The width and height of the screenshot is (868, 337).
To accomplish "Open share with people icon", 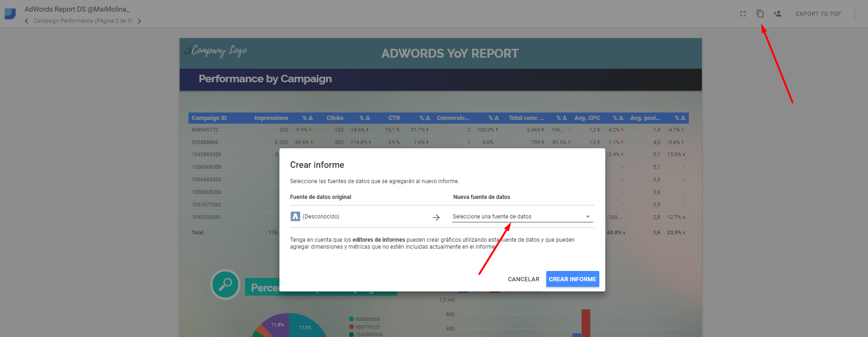I will [777, 14].
